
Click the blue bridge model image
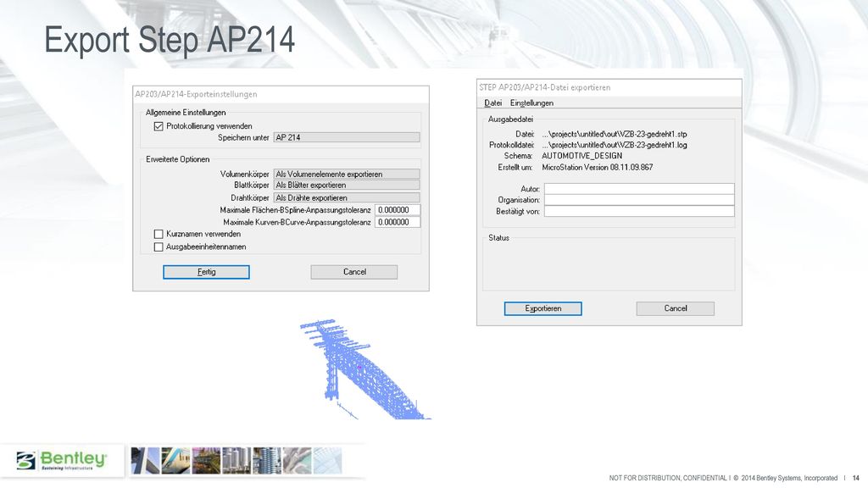(x=365, y=369)
